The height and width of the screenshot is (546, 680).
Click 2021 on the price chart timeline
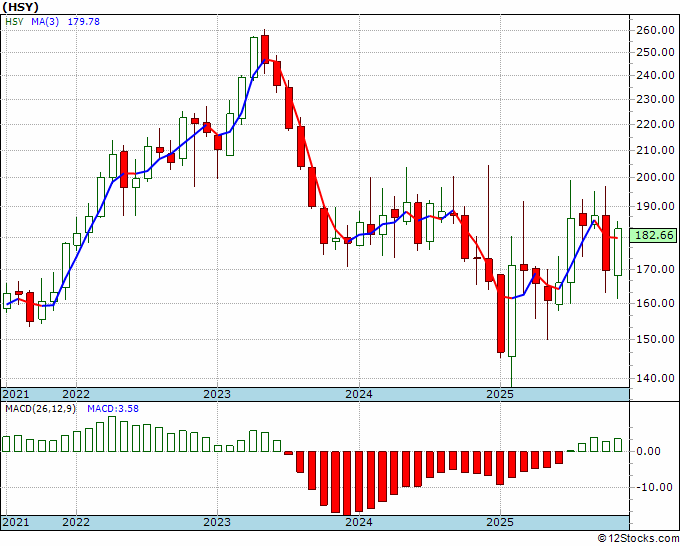pyautogui.click(x=16, y=394)
